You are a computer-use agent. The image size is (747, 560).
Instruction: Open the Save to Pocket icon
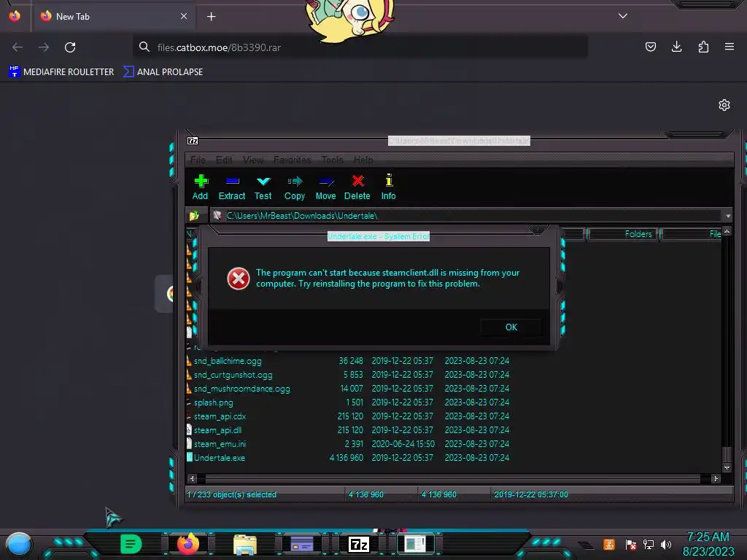tap(650, 47)
